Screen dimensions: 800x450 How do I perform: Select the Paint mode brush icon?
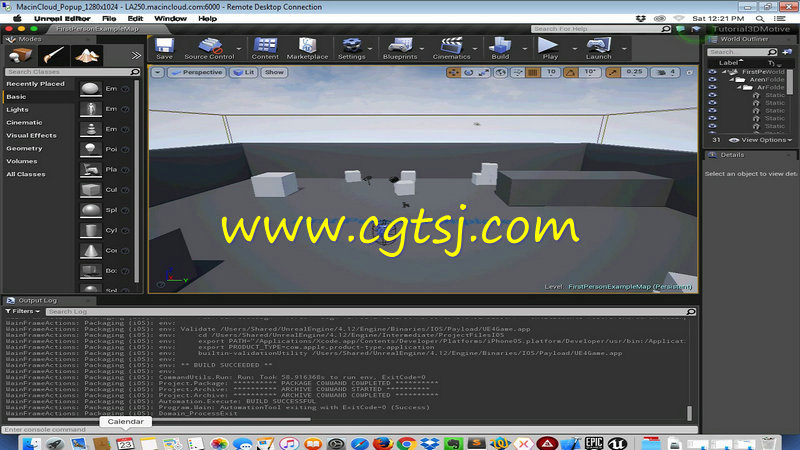54,55
